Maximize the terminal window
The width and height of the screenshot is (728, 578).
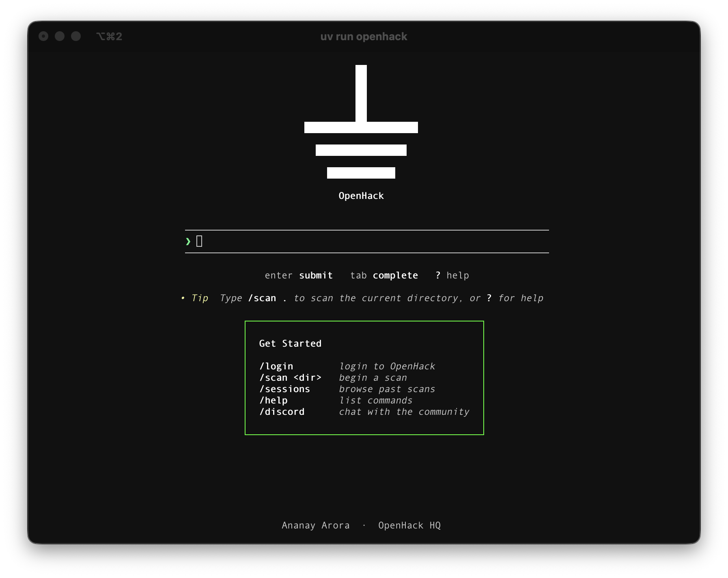pyautogui.click(x=76, y=36)
